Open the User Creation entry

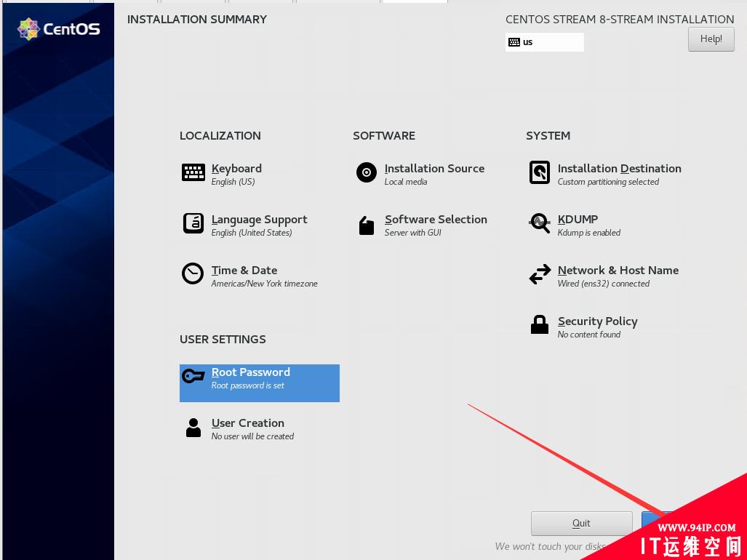(248, 423)
